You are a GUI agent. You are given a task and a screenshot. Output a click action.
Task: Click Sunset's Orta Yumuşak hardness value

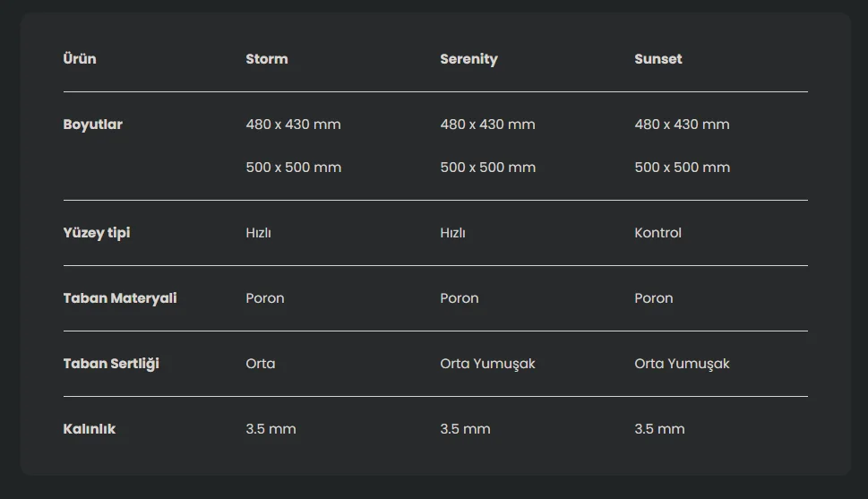682,364
